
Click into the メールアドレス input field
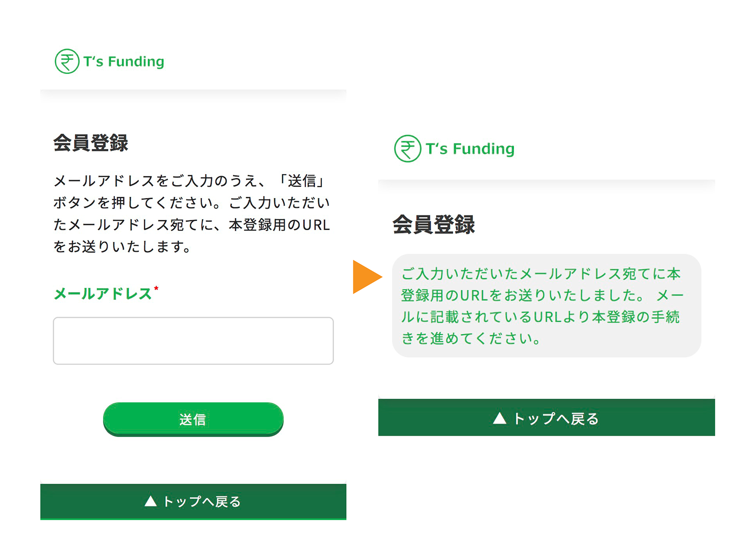tap(193, 341)
